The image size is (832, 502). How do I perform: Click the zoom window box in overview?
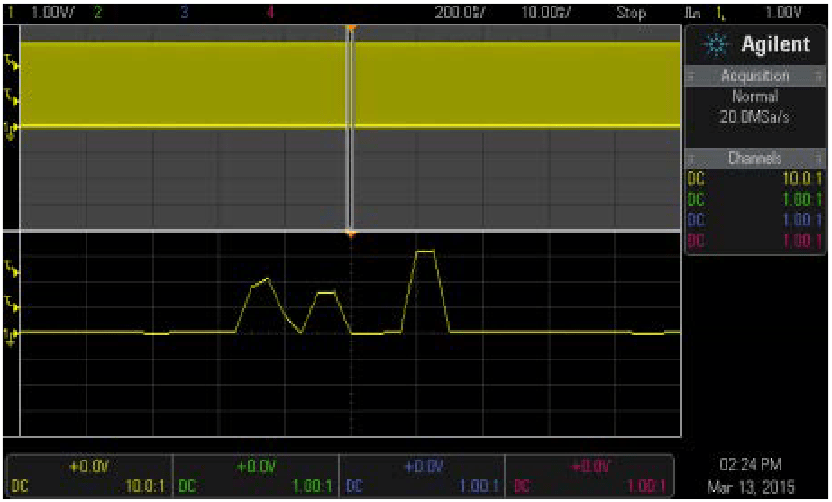[350, 127]
